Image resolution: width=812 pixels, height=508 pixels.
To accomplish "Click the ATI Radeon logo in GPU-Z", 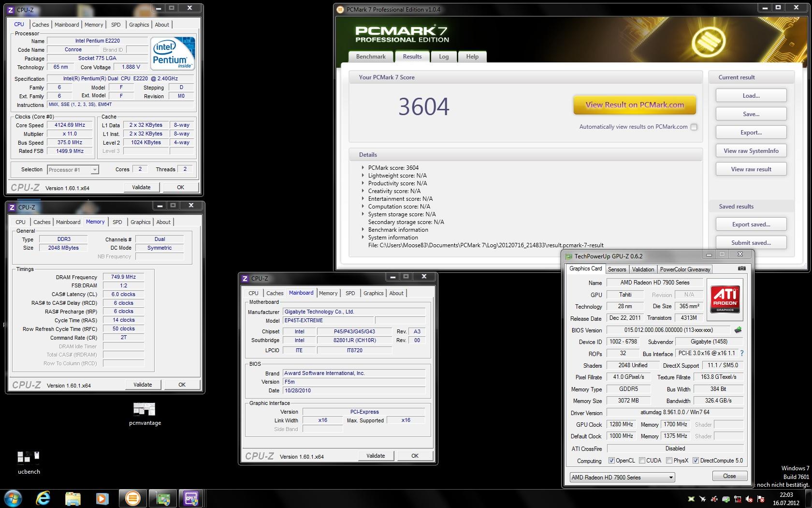I will point(725,299).
